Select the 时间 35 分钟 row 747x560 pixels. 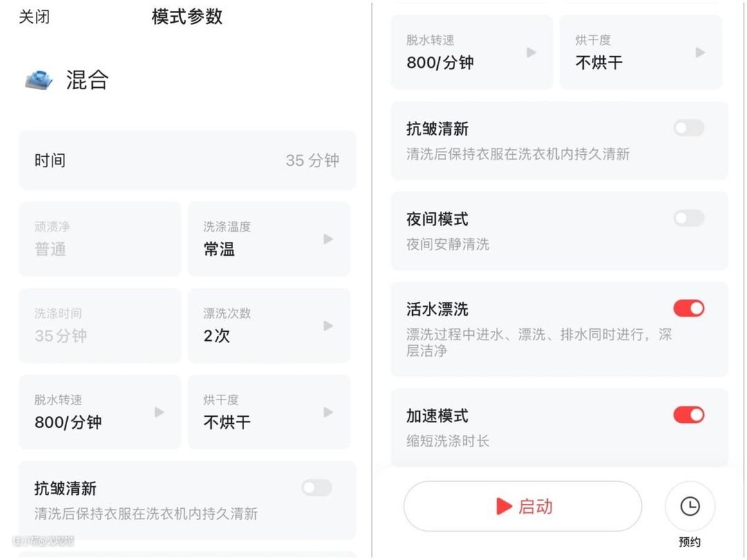(x=187, y=160)
